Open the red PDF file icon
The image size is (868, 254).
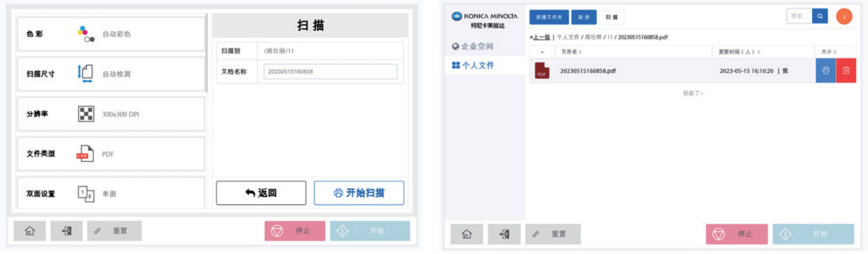pos(542,71)
